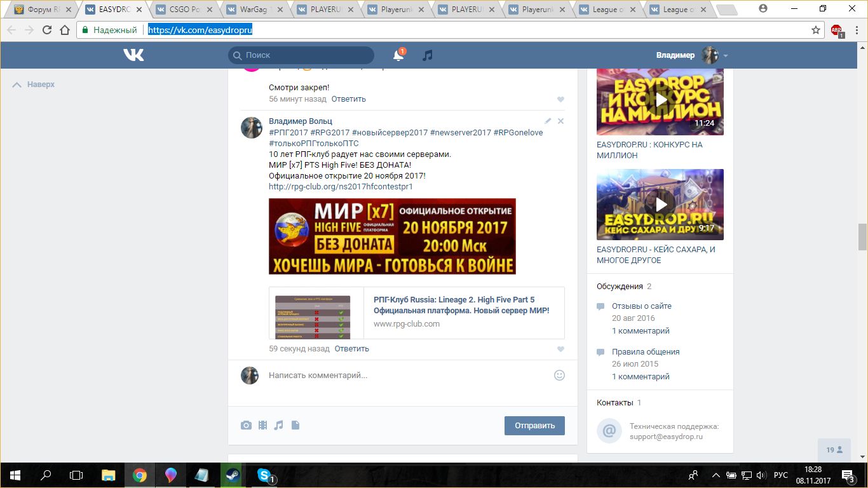Image resolution: width=868 pixels, height=488 pixels.
Task: Attach a photo via camera icon
Action: point(246,426)
